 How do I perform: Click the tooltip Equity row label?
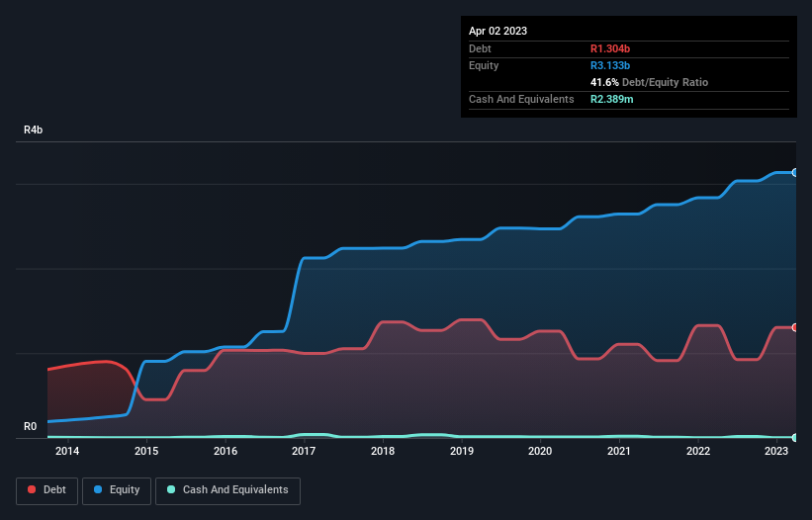click(484, 65)
